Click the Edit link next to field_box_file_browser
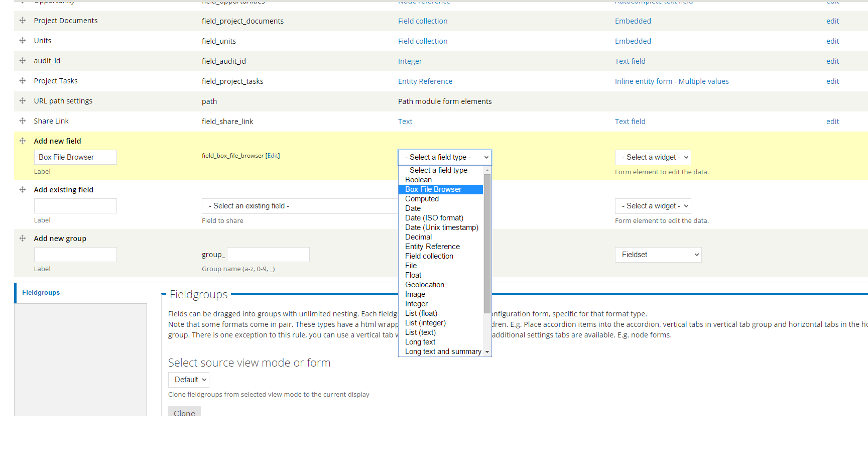868x469 pixels. pyautogui.click(x=272, y=155)
